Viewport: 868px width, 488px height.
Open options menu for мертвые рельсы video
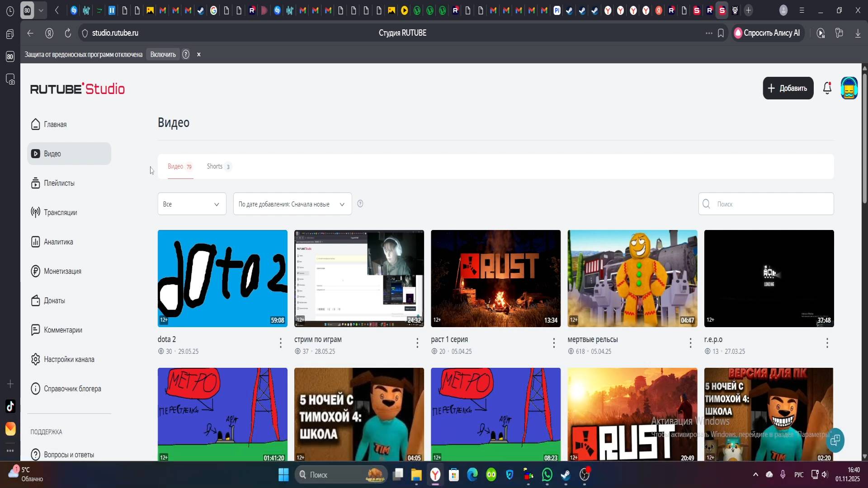click(x=690, y=343)
